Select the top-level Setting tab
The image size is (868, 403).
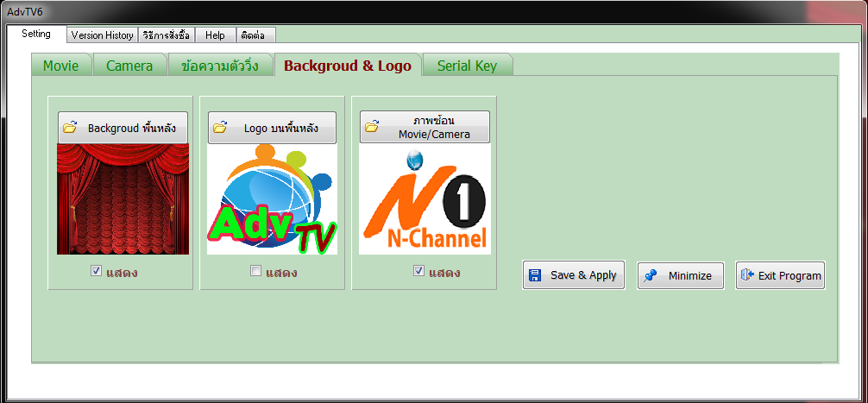coord(36,33)
